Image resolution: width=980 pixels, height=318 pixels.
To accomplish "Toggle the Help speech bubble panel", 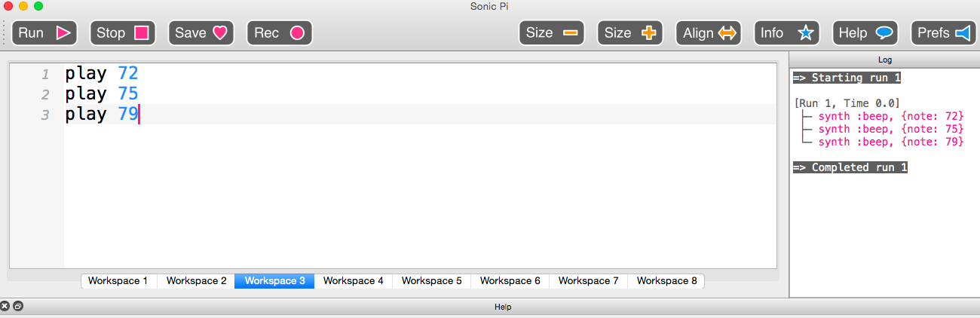I will pos(865,32).
